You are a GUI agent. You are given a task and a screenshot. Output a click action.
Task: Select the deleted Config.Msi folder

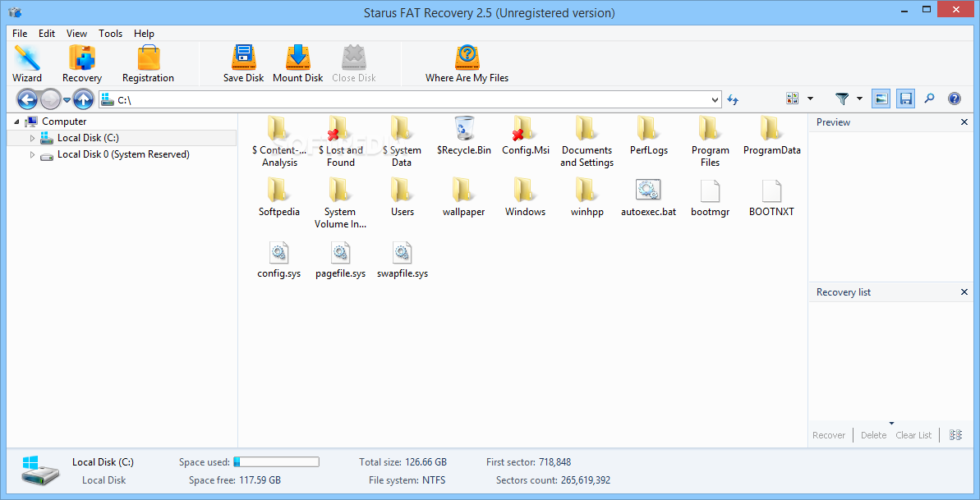(x=526, y=135)
